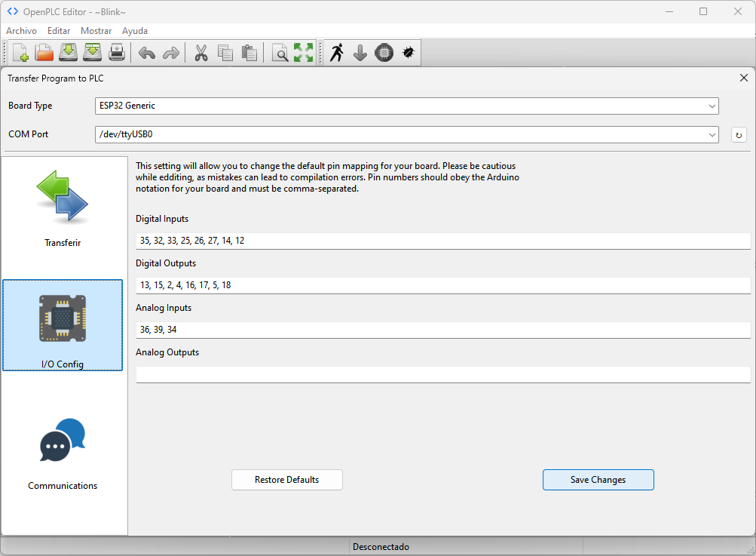Click the bug Debug icon
The image size is (756, 556).
[x=409, y=53]
